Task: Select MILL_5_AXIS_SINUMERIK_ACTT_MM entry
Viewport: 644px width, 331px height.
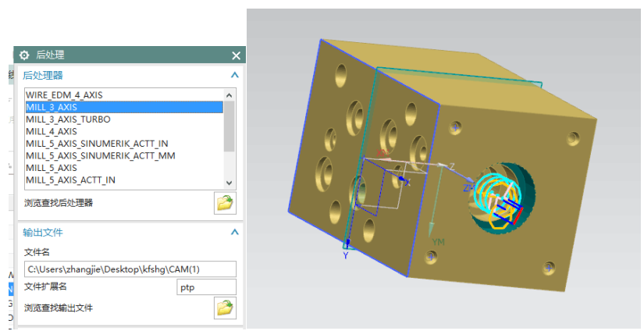Action: coord(100,155)
